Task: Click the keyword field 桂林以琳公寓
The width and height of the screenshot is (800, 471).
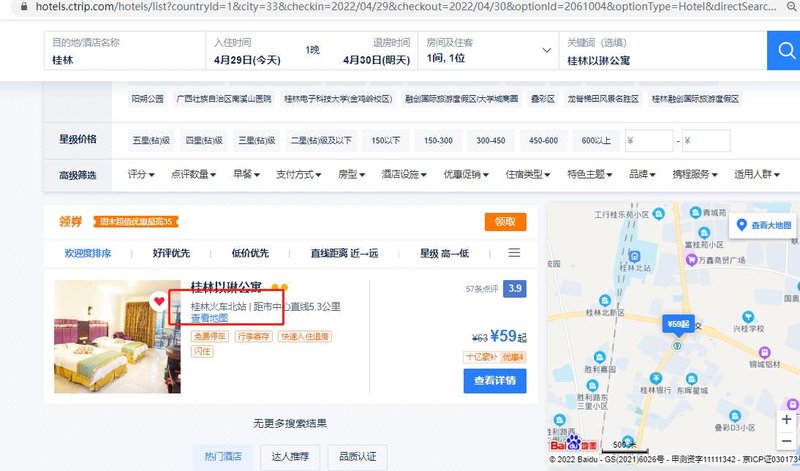Action: coord(663,50)
